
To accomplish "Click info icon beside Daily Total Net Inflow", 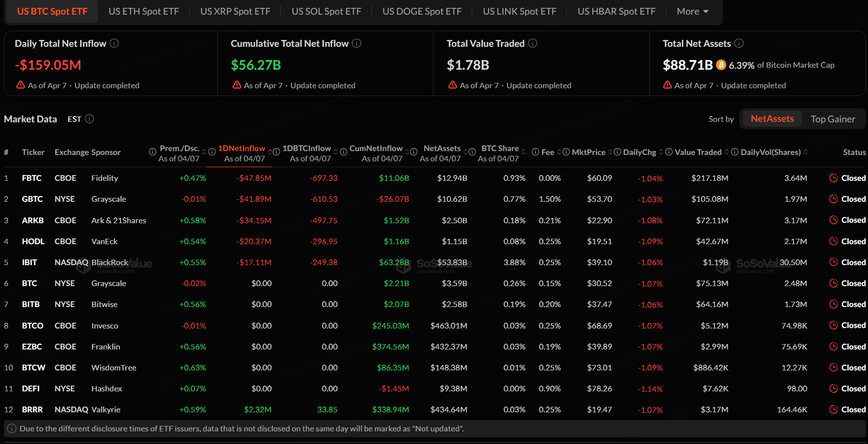I will pyautogui.click(x=114, y=43).
